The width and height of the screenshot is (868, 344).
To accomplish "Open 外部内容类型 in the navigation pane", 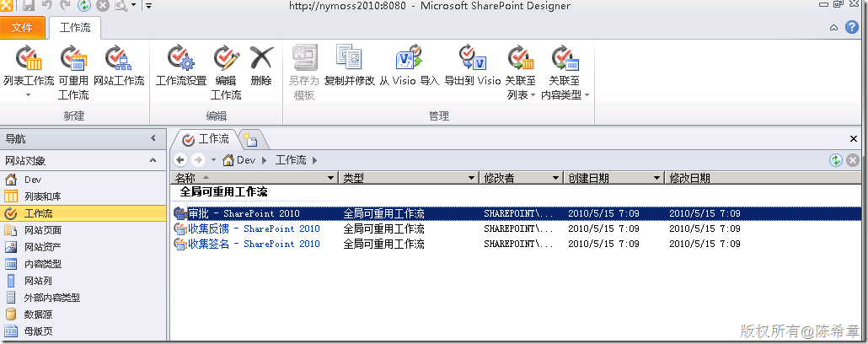I will [83, 298].
